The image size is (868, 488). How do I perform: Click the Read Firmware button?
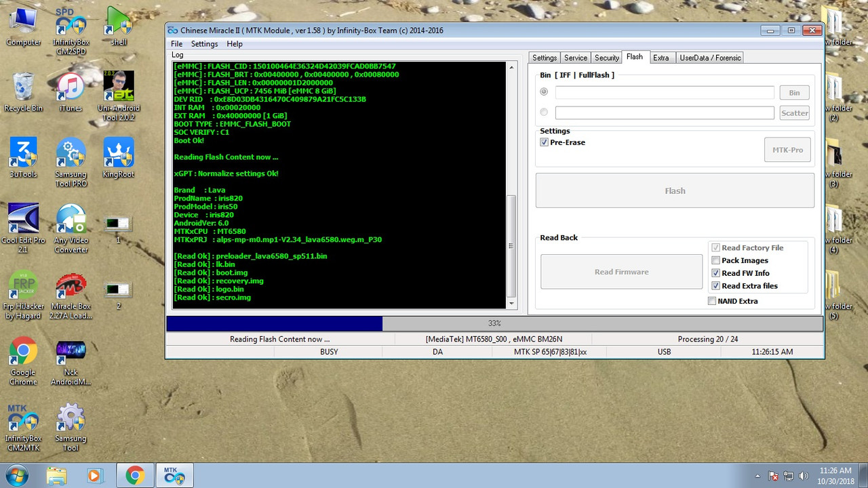[621, 272]
